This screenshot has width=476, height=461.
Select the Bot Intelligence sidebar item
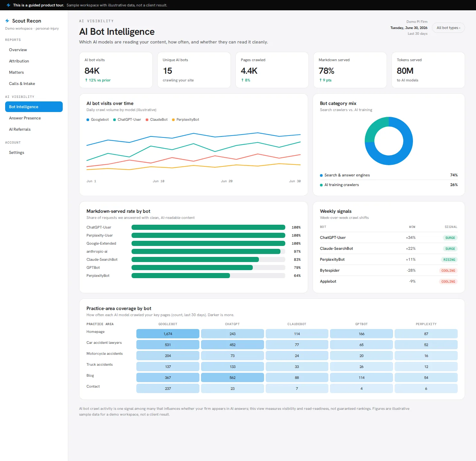[34, 107]
